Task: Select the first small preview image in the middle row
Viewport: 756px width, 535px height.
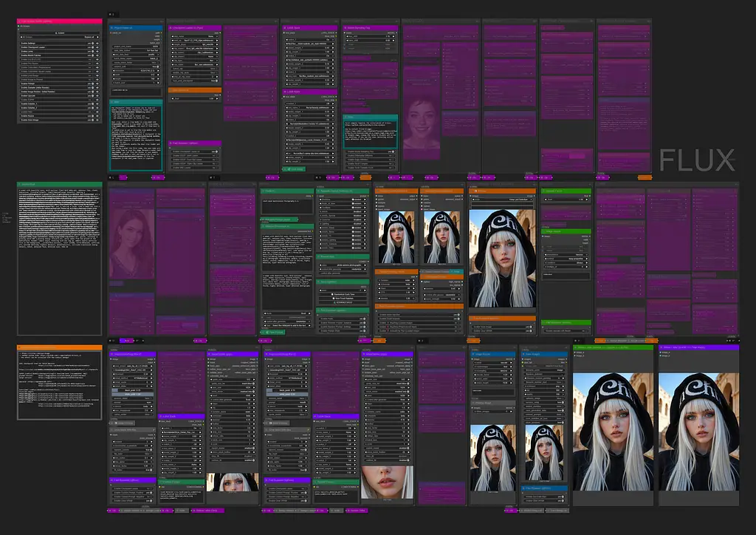Action: click(x=396, y=237)
